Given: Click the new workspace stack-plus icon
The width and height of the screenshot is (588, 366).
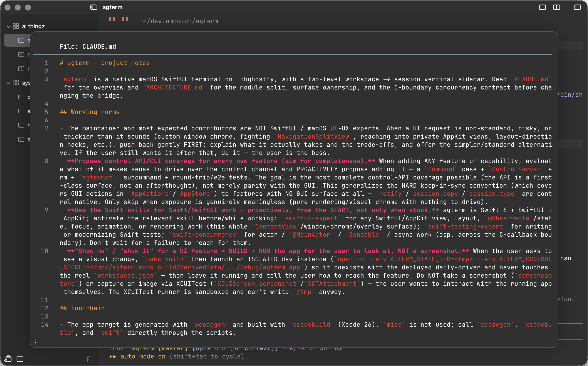Looking at the screenshot, I should point(8,359).
